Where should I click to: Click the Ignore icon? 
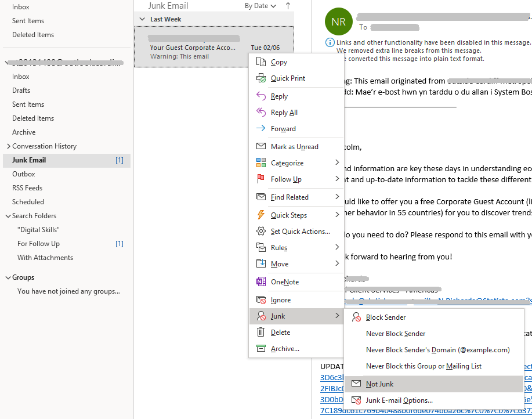click(260, 299)
